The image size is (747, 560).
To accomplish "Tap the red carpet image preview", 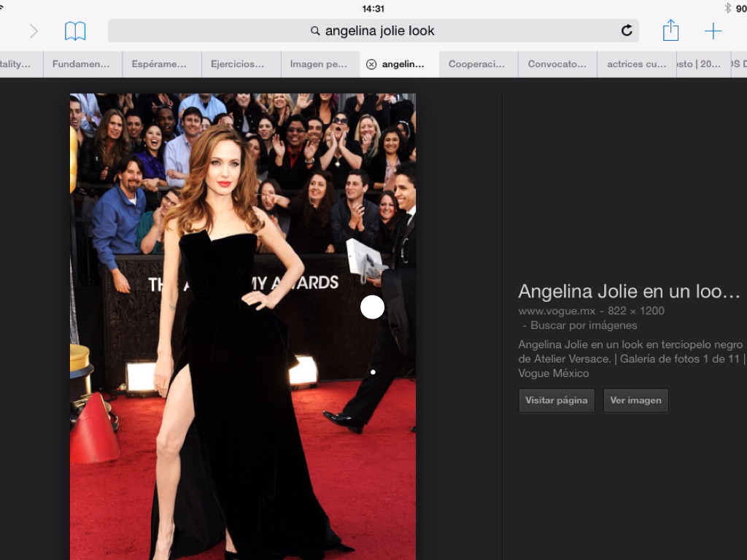I will click(242, 327).
